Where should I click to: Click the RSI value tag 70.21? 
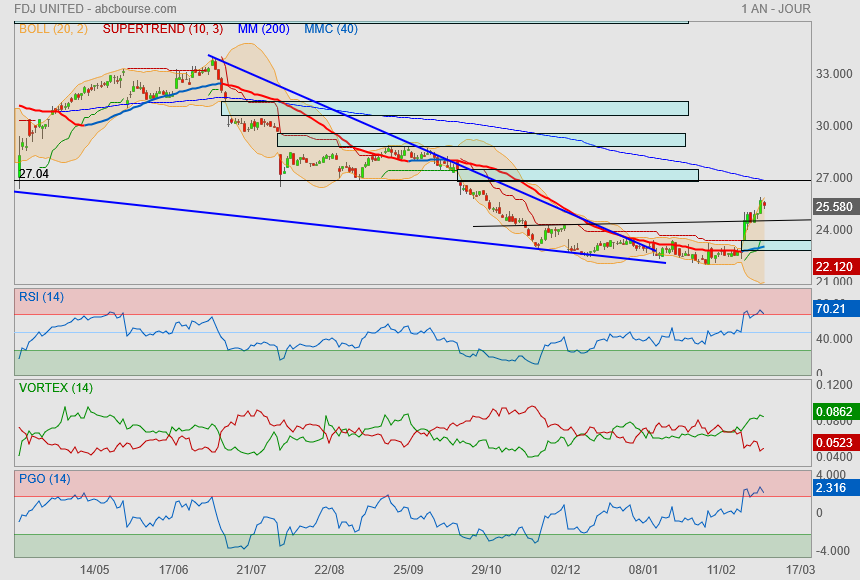point(835,308)
